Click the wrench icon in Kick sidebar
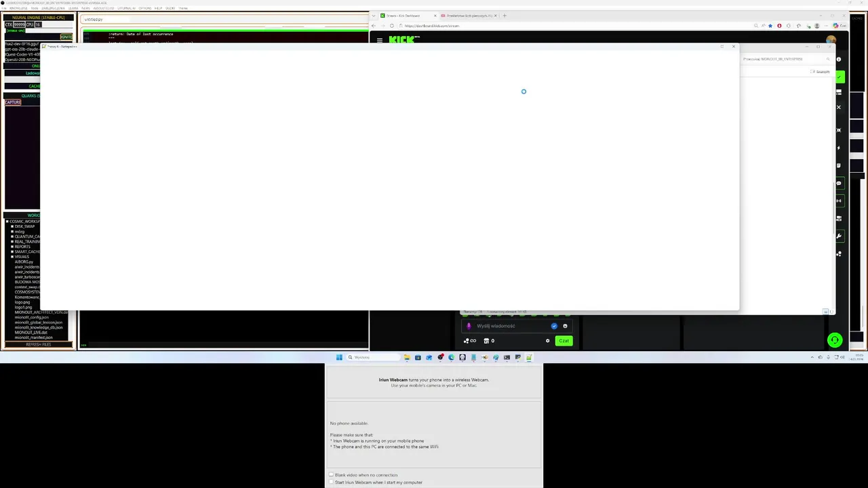 pyautogui.click(x=839, y=236)
